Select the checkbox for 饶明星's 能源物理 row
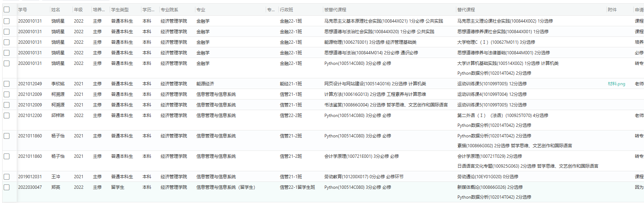The image size is (644, 203). coord(7,42)
